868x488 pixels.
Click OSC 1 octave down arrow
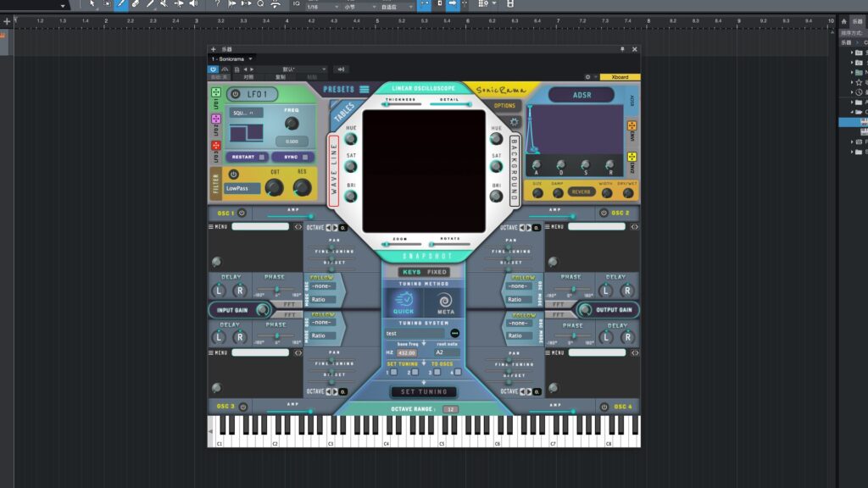point(328,227)
